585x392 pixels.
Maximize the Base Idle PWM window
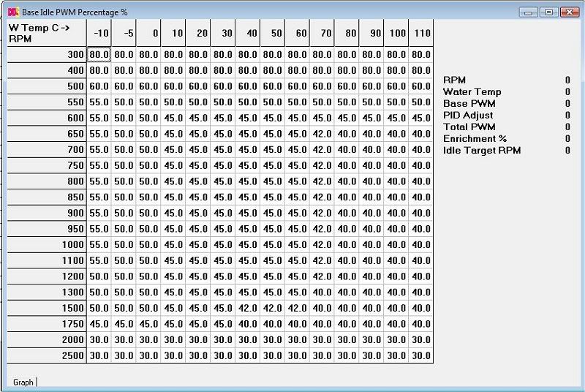549,12
